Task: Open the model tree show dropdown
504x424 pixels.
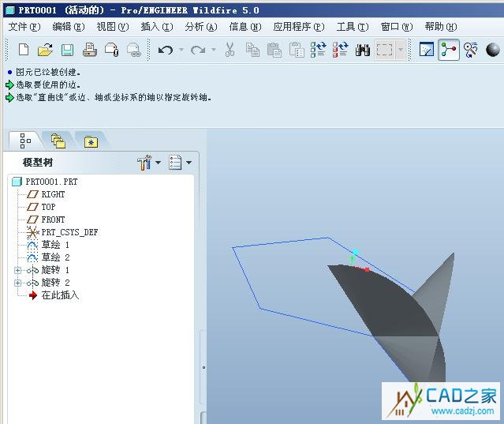Action: (180, 163)
